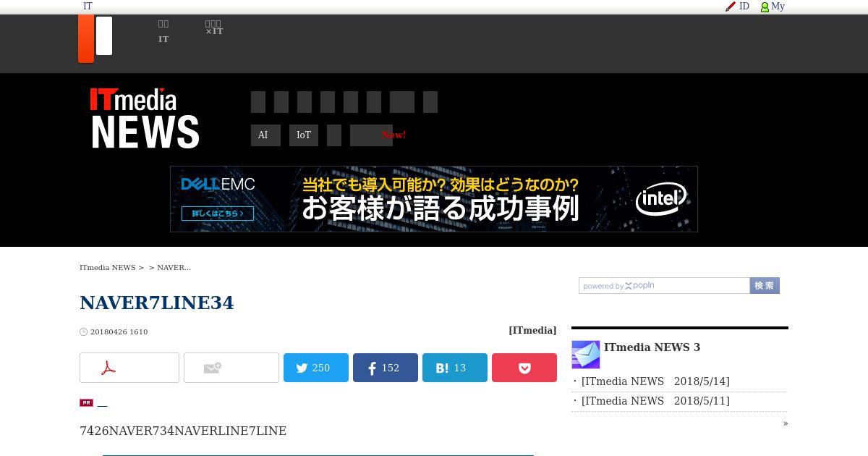Viewport: 868px width, 456px height.
Task: Focus the popIn search input field
Action: tap(664, 286)
